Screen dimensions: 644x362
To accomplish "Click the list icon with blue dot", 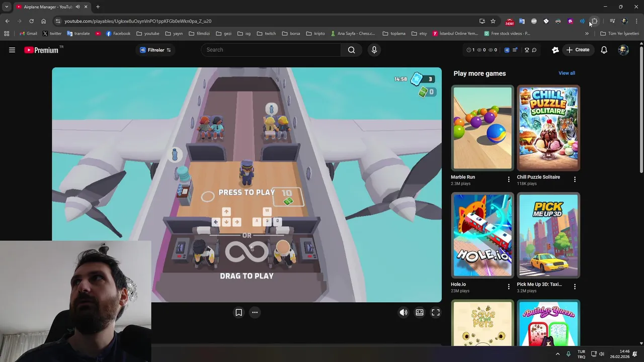I will [515, 50].
